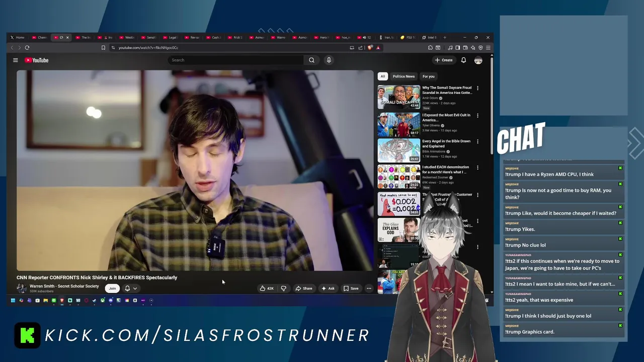Open options for Somali Daycare Fraud video
The width and height of the screenshot is (644, 362).
tap(477, 88)
